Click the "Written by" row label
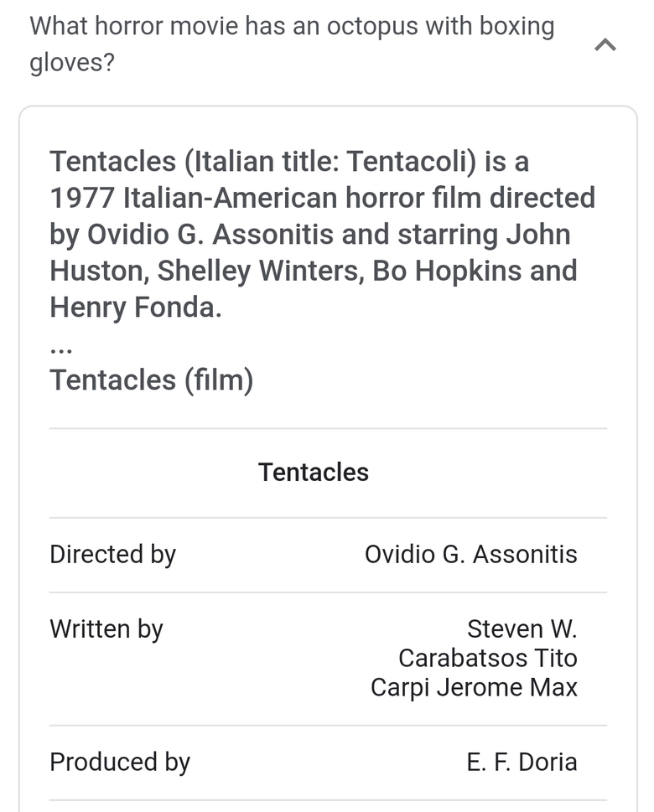 (106, 629)
